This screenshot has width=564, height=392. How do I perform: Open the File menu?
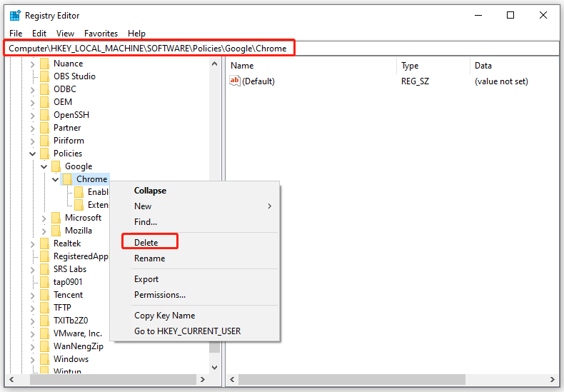pyautogui.click(x=16, y=34)
